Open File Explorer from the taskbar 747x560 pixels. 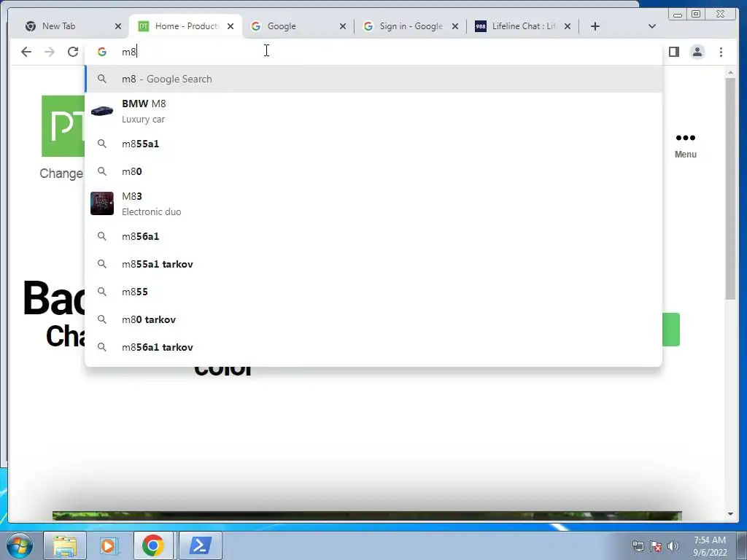[x=65, y=545]
